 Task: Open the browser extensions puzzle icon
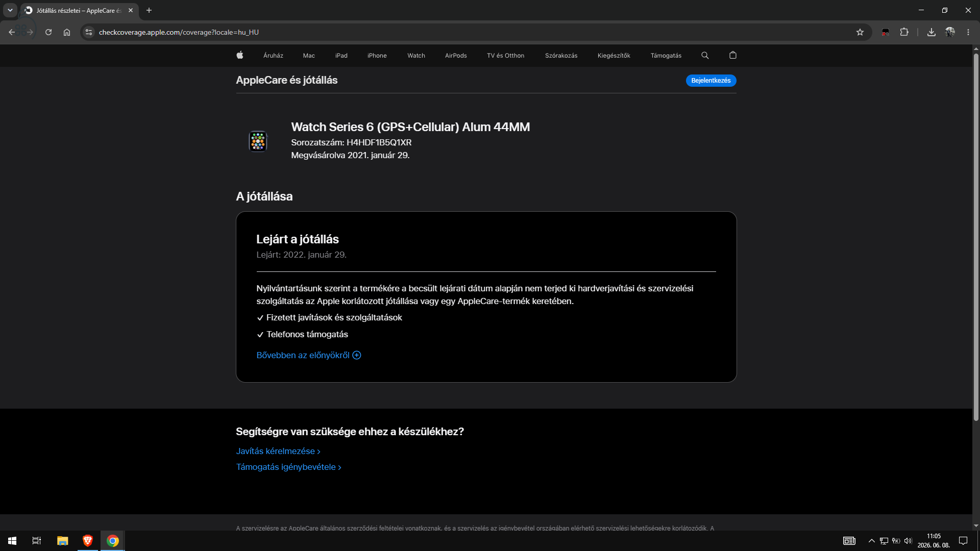(904, 32)
